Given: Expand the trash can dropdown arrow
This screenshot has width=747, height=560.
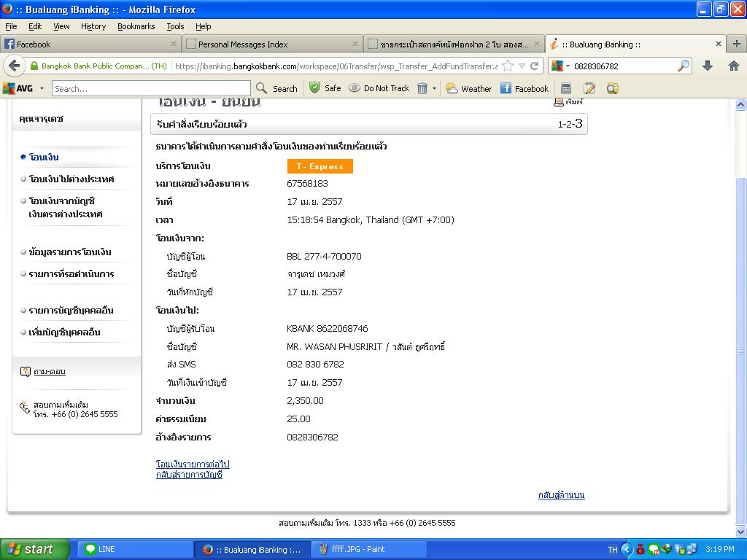Looking at the screenshot, I should click(x=434, y=88).
